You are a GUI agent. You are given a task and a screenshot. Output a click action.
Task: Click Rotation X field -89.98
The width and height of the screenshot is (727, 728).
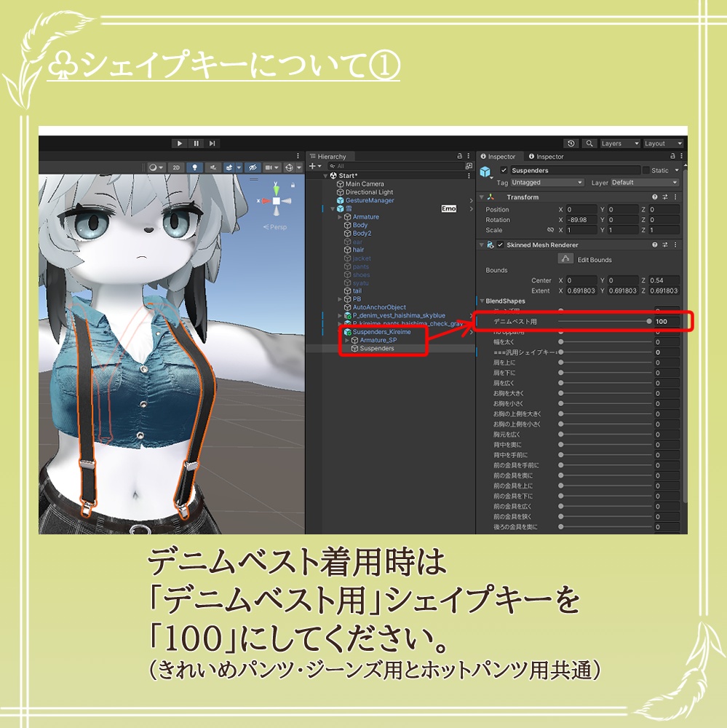(x=581, y=220)
